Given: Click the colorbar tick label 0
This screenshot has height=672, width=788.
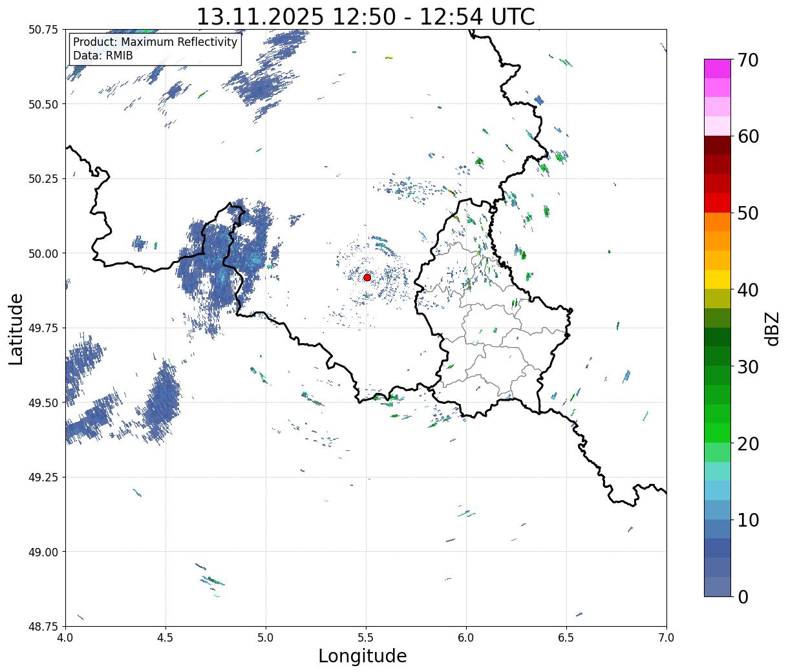Looking at the screenshot, I should pyautogui.click(x=743, y=597).
